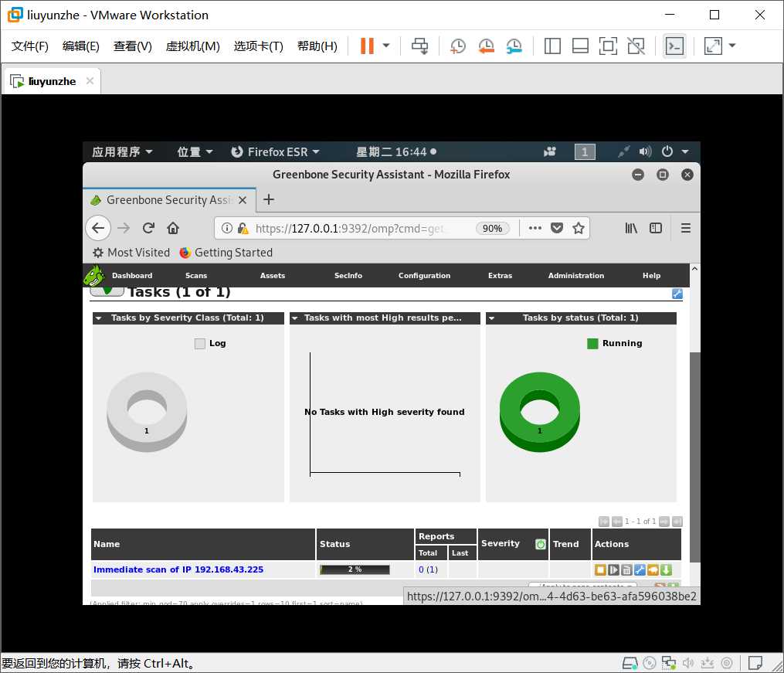Open VMware snapshot manager
Screen dimensions: 784x673
[x=514, y=46]
